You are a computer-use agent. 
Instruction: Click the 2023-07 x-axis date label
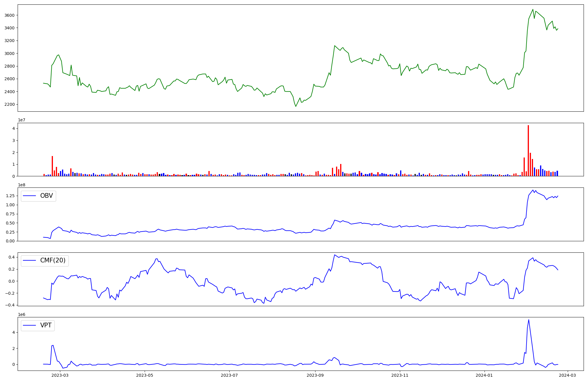[229, 375]
